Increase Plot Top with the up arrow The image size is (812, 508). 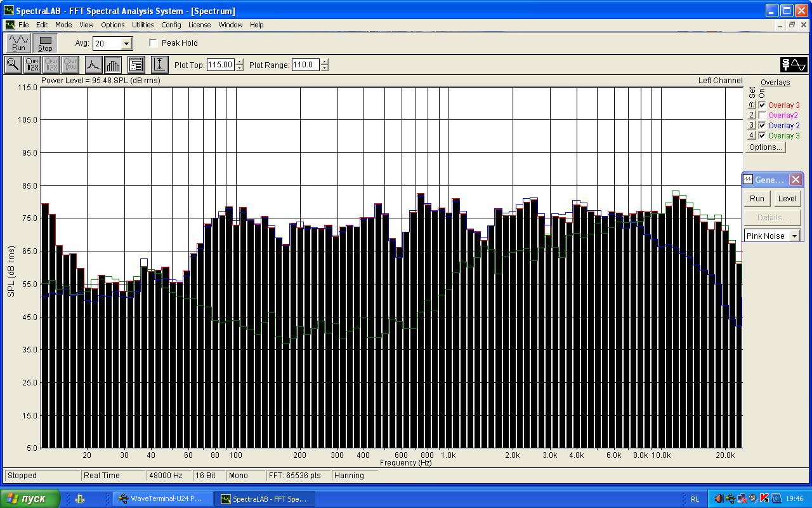(x=239, y=62)
